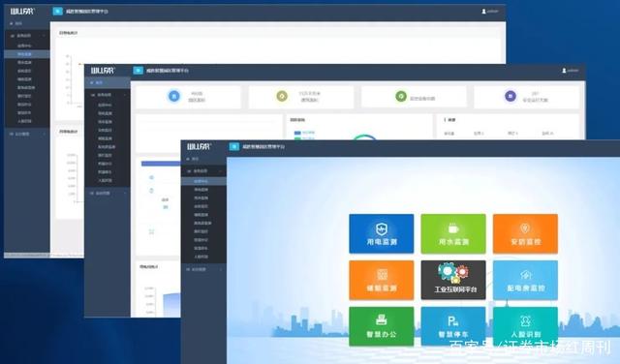Image resolution: width=620 pixels, height=364 pixels.
Task: Click the menu collapse button in middle window header
Action: pos(138,71)
